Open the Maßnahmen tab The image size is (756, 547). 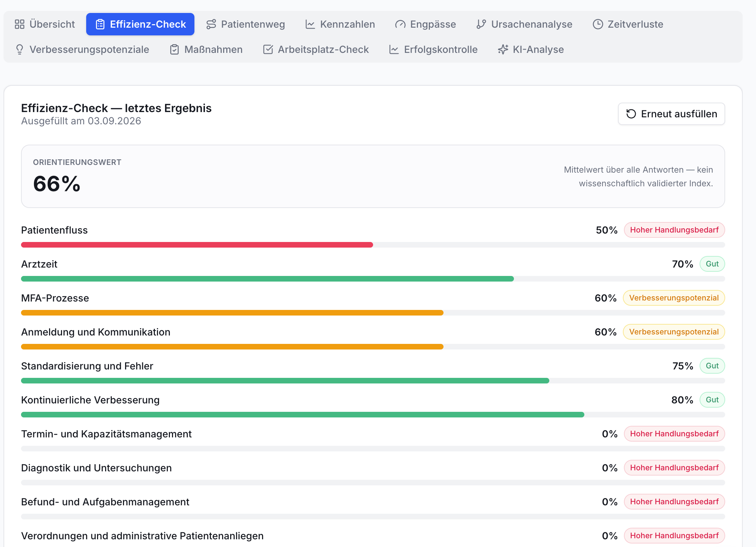point(206,49)
